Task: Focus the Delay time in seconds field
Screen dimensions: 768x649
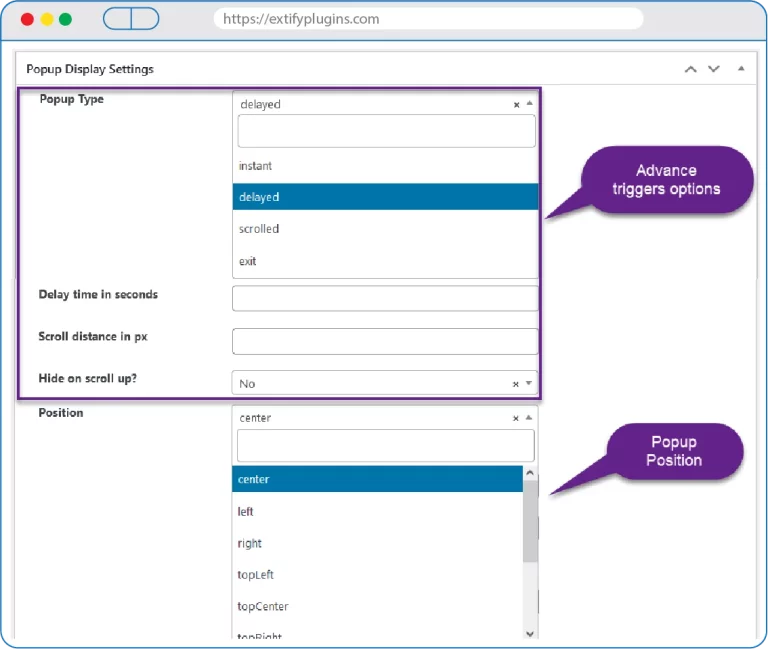Action: (x=385, y=298)
